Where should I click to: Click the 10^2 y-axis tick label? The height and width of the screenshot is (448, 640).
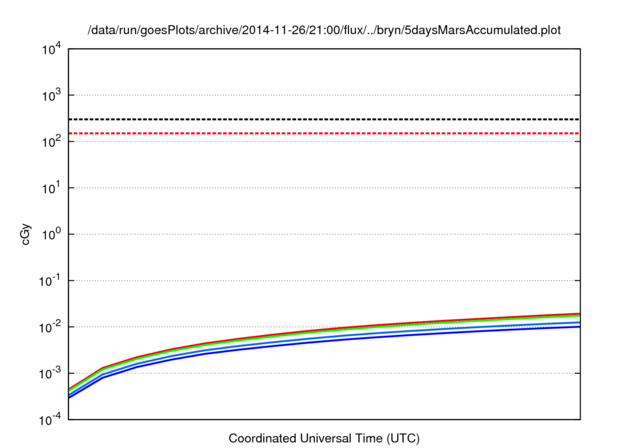point(52,142)
